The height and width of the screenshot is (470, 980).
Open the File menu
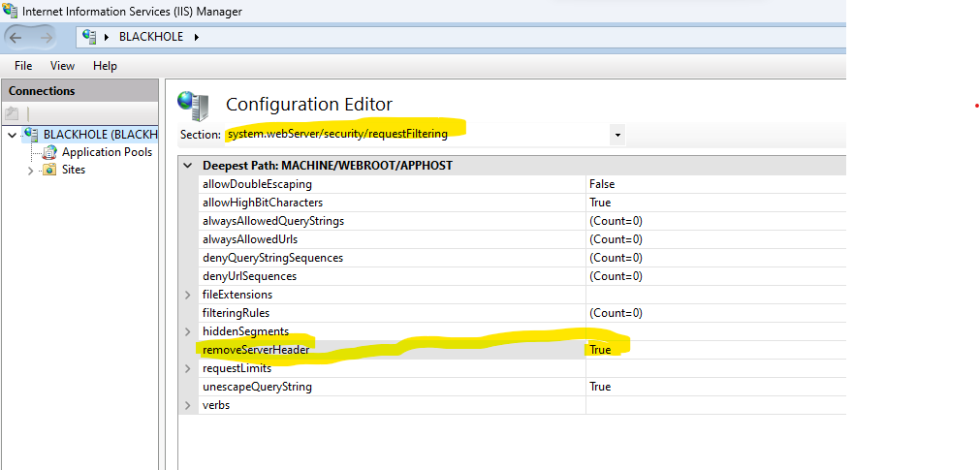pos(23,66)
